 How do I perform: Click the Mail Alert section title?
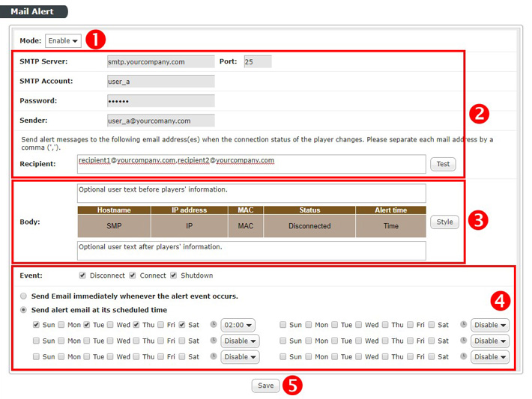[32, 11]
